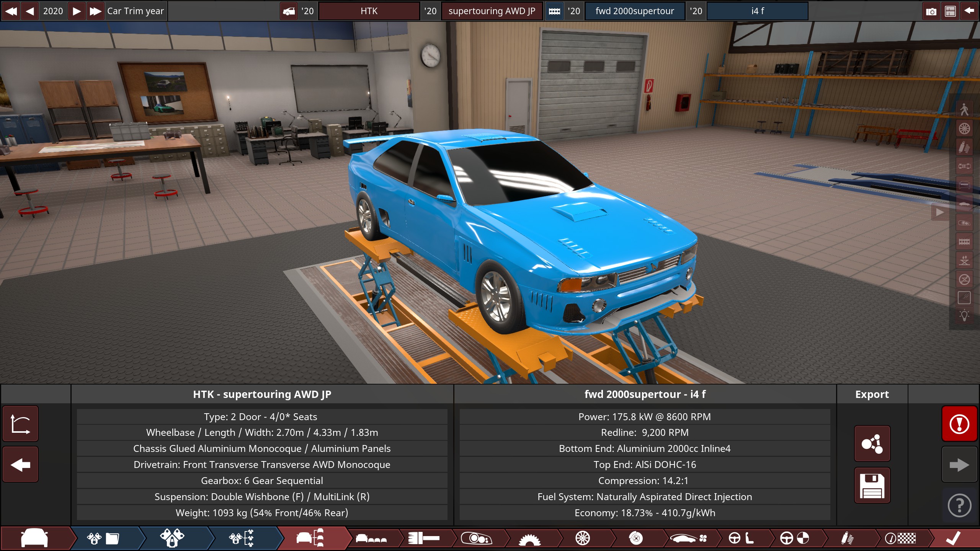Open the suspension spring tab
The width and height of the screenshot is (980, 551).
click(x=847, y=538)
